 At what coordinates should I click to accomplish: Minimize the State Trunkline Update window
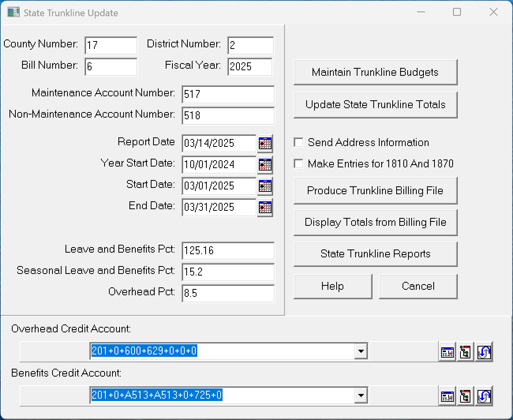click(x=421, y=12)
